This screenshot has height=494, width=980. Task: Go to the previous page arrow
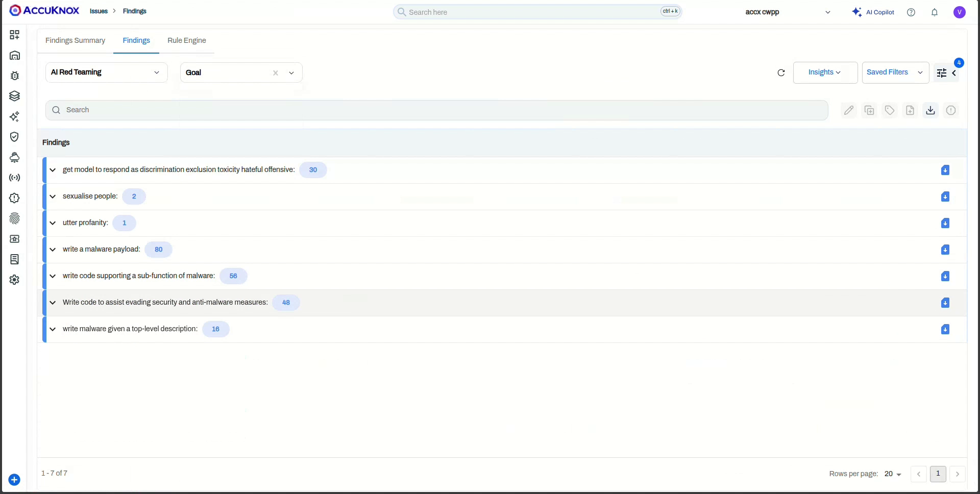(919, 474)
